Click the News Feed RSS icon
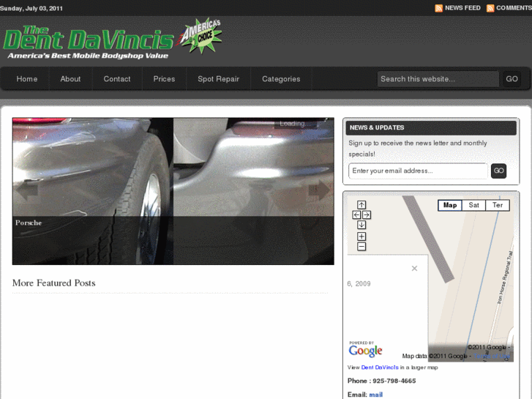Screen dimensions: 532x399 point(438,8)
